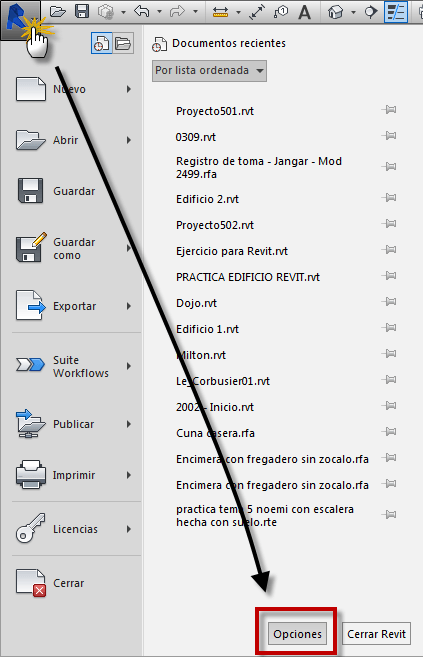Expand the Undo history dropdown arrow
The height and width of the screenshot is (657, 423).
(159, 12)
